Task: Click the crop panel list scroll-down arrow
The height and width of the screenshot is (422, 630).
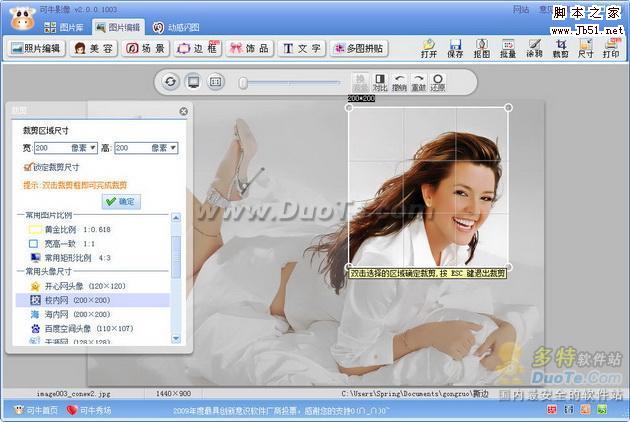Action: click(x=176, y=339)
